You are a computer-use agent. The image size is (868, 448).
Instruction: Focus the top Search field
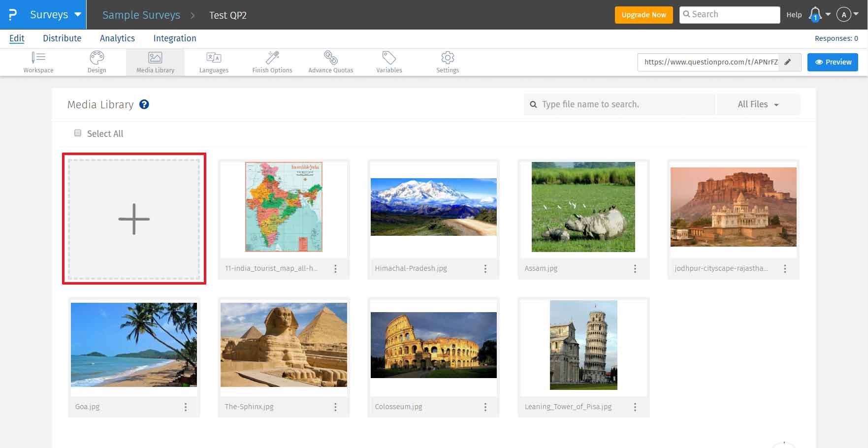730,15
